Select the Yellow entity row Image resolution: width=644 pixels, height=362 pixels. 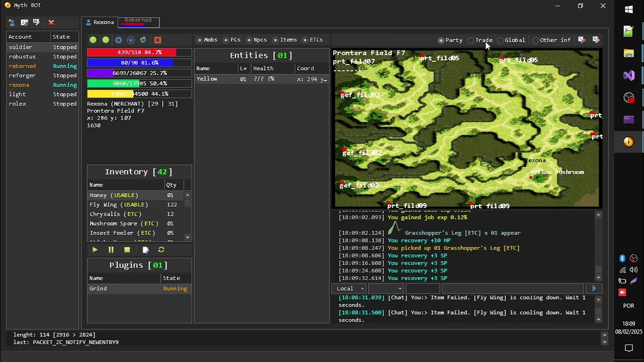pyautogui.click(x=262, y=79)
